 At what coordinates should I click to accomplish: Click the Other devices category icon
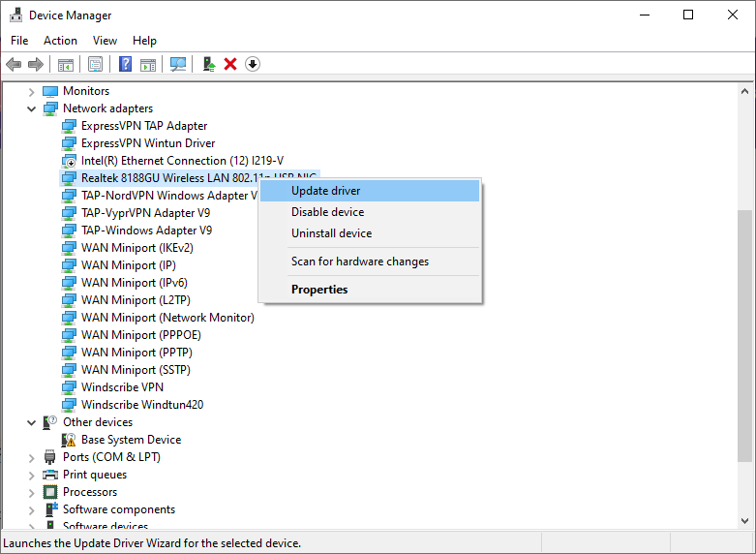pos(50,422)
